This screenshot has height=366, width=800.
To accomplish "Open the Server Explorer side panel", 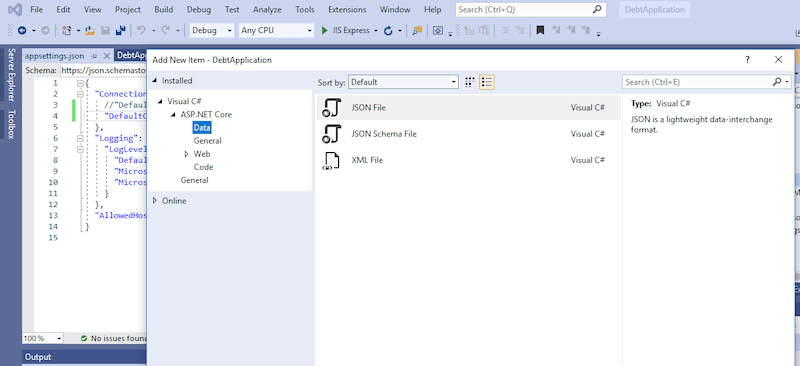I will coord(11,75).
